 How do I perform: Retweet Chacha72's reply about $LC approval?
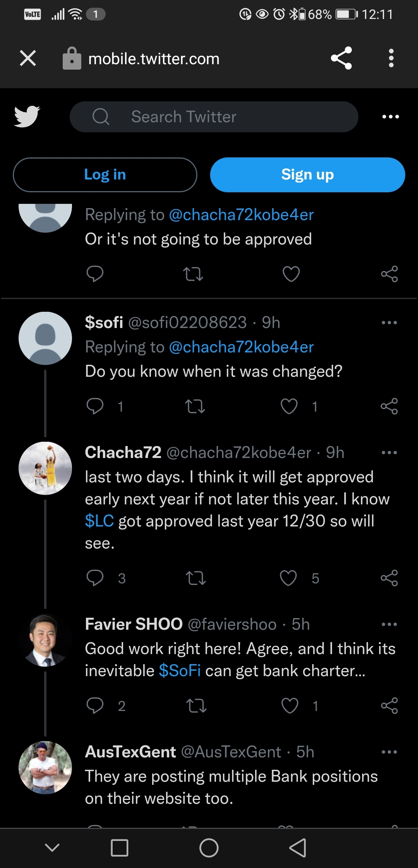coord(195,578)
